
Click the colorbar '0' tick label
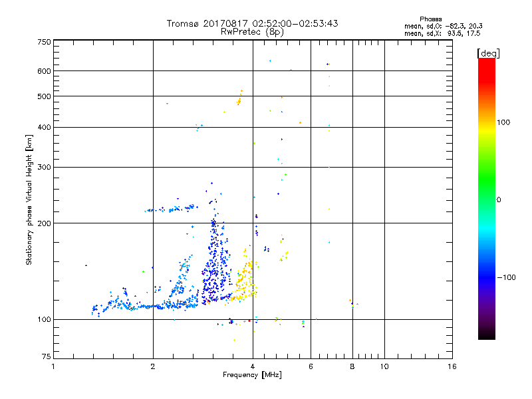(x=498, y=200)
